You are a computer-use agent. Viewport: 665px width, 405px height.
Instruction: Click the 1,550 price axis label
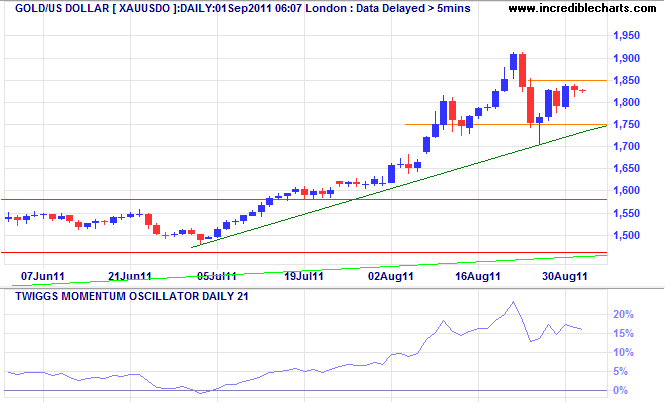(x=626, y=213)
